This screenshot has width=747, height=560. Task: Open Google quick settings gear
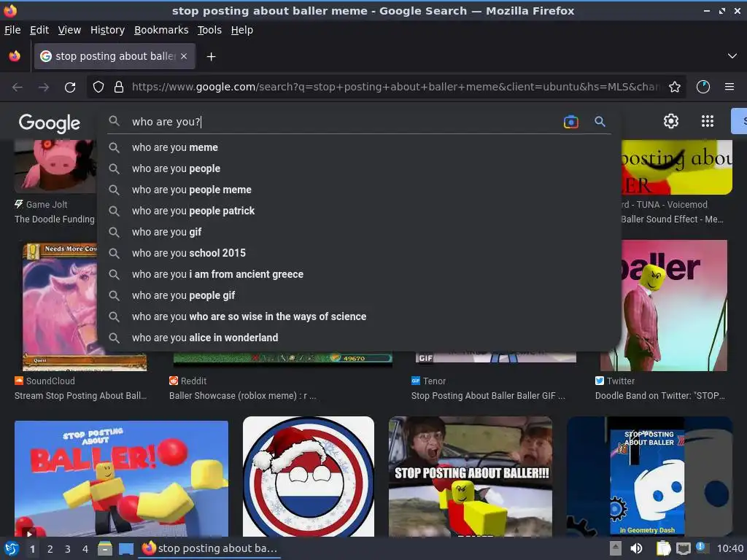point(671,121)
